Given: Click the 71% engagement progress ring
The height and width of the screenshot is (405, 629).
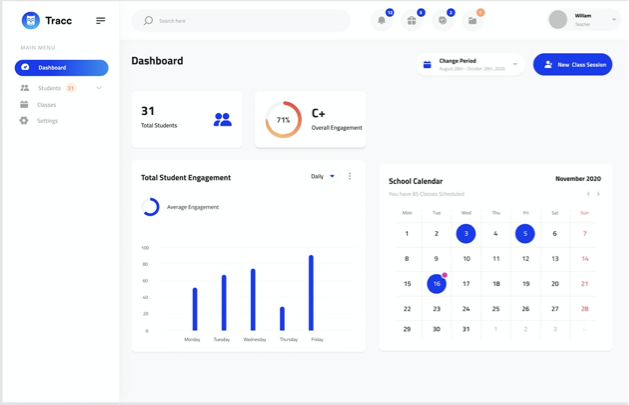Looking at the screenshot, I should pyautogui.click(x=283, y=120).
